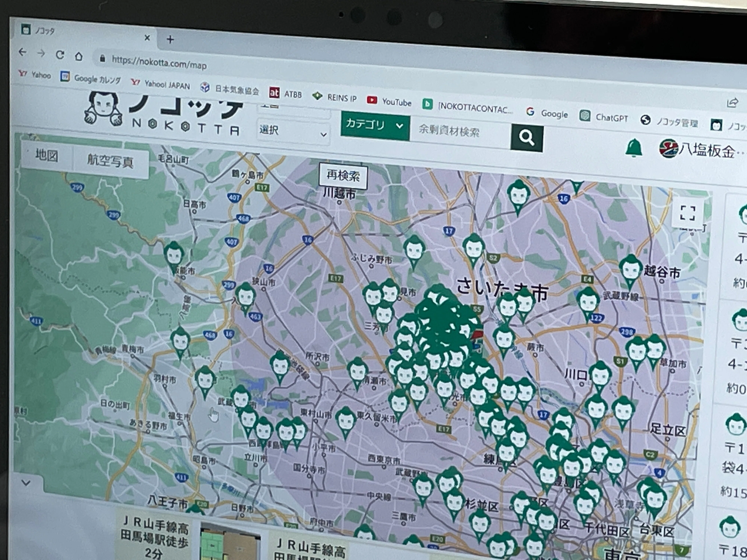
Task: Collapse panel with chevron at map left
Action: pos(26,483)
